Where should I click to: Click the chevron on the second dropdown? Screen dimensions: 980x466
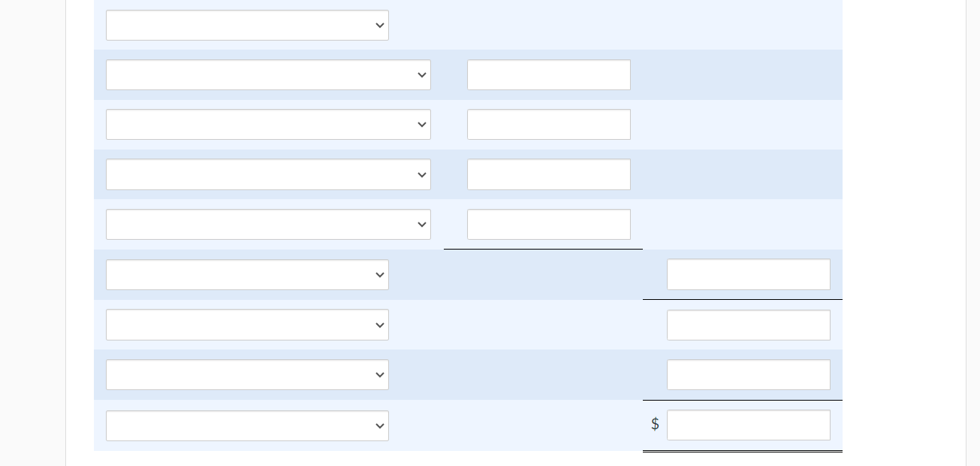(x=421, y=74)
